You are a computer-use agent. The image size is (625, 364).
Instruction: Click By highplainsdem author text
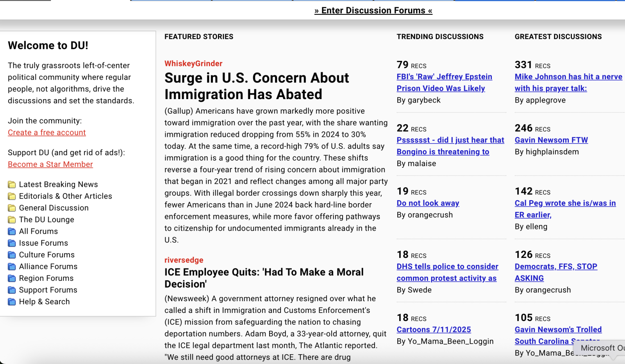[x=547, y=152]
